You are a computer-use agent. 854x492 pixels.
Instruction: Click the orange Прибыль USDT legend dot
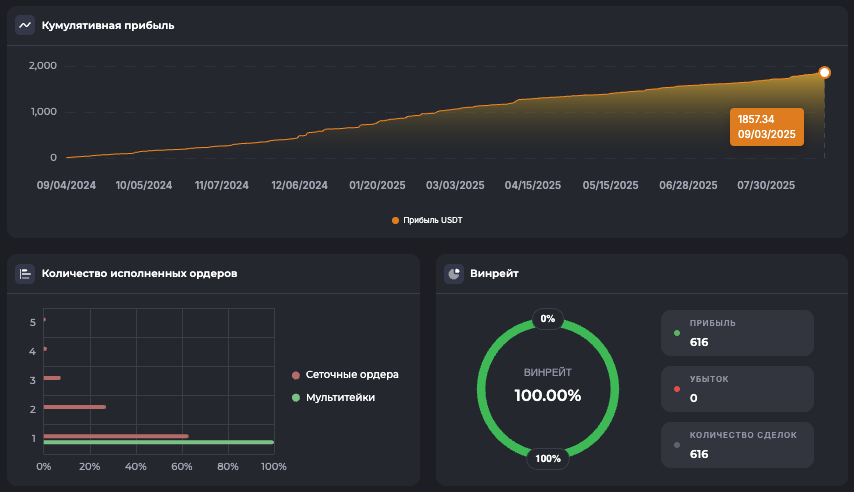click(x=395, y=220)
